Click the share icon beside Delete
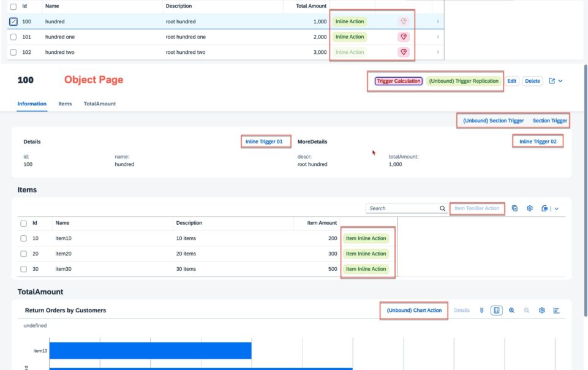588x370 pixels. (x=552, y=81)
